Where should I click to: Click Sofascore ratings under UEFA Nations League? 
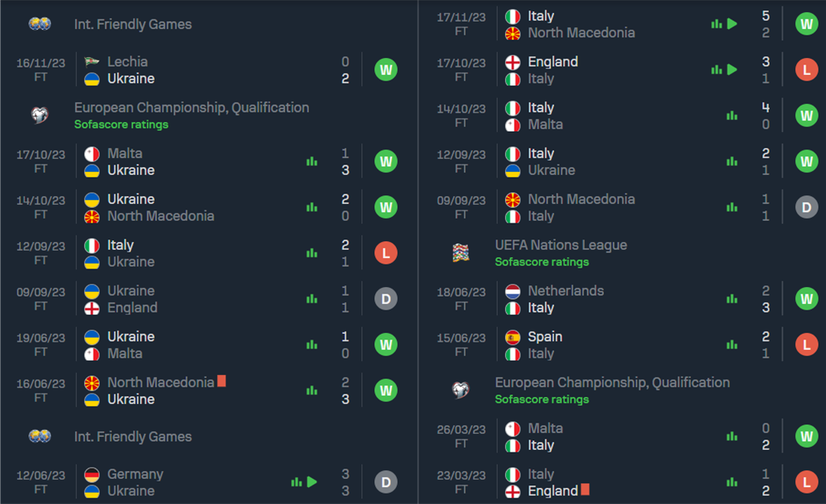(x=541, y=262)
